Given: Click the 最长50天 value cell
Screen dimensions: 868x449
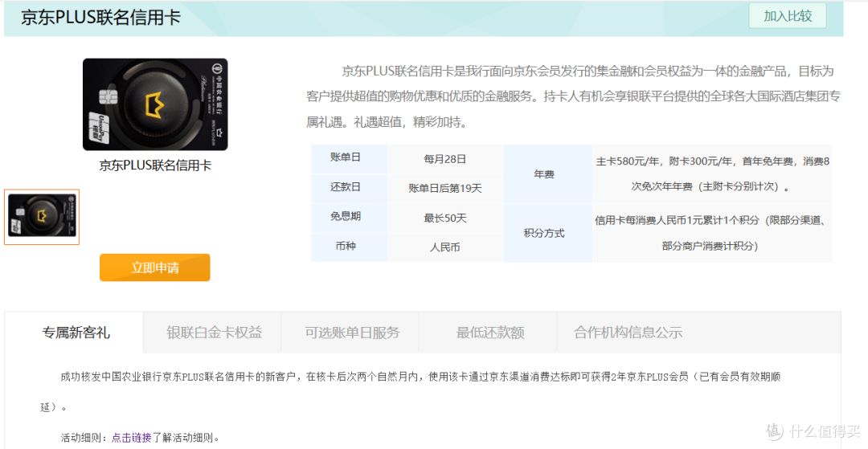Looking at the screenshot, I should click(x=445, y=218).
